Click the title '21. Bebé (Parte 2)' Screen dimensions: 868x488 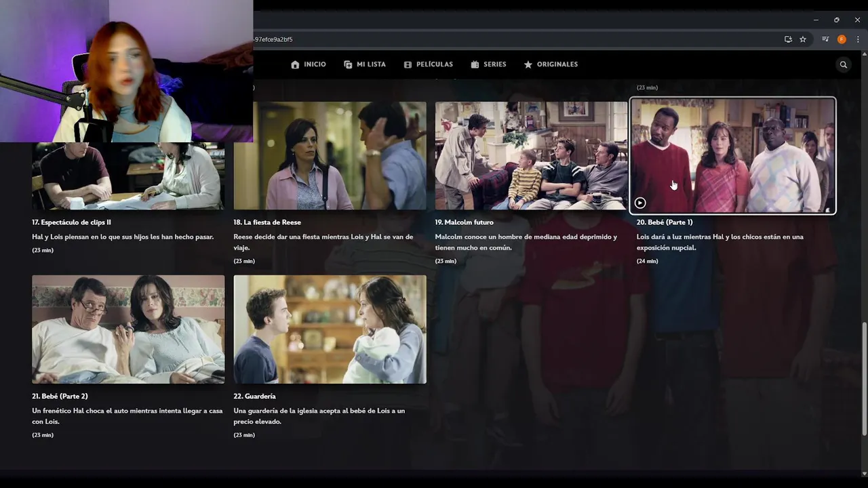[x=60, y=396]
